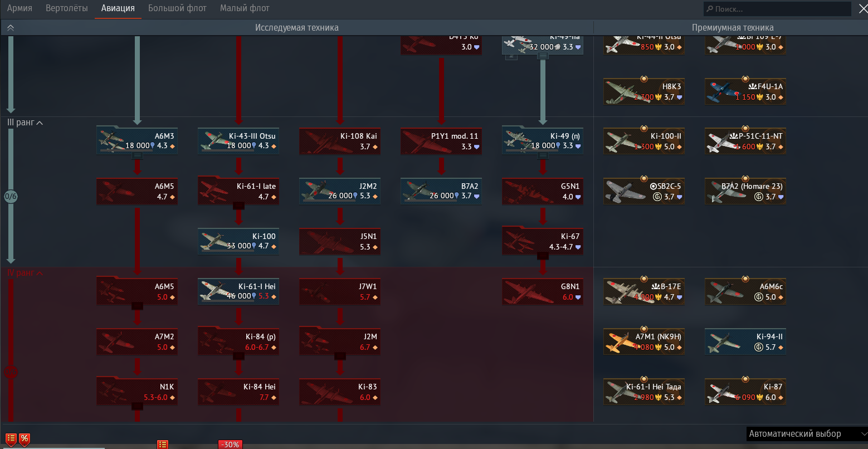The width and height of the screenshot is (868, 449).
Task: Open the B-17E premium bomber card
Action: click(644, 292)
